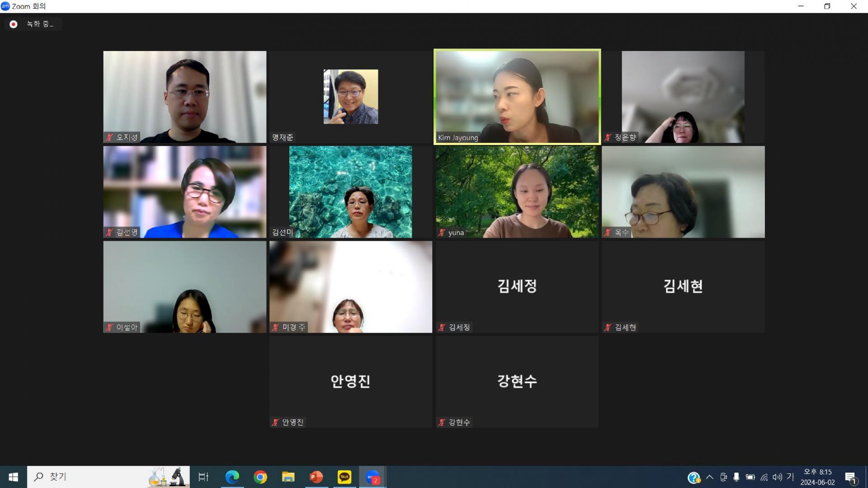The width and height of the screenshot is (868, 488).
Task: Open the notification center icon
Action: click(x=850, y=477)
